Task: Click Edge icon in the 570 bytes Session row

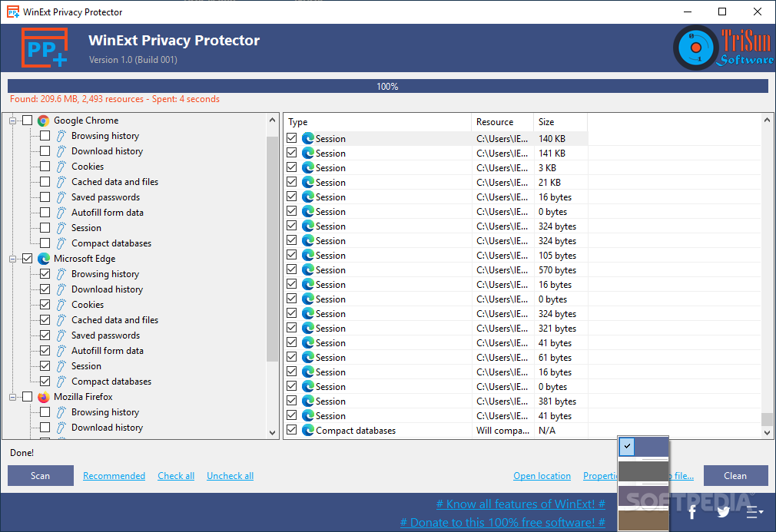Action: (x=308, y=270)
